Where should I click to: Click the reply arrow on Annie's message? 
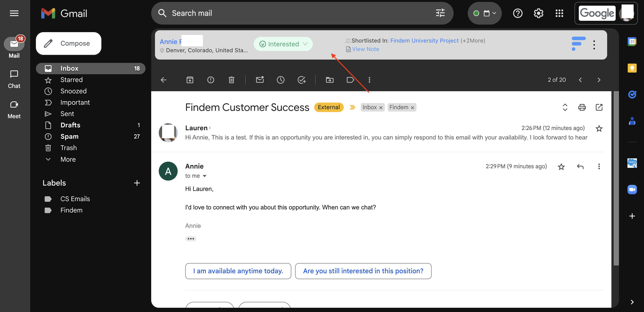[x=580, y=166]
